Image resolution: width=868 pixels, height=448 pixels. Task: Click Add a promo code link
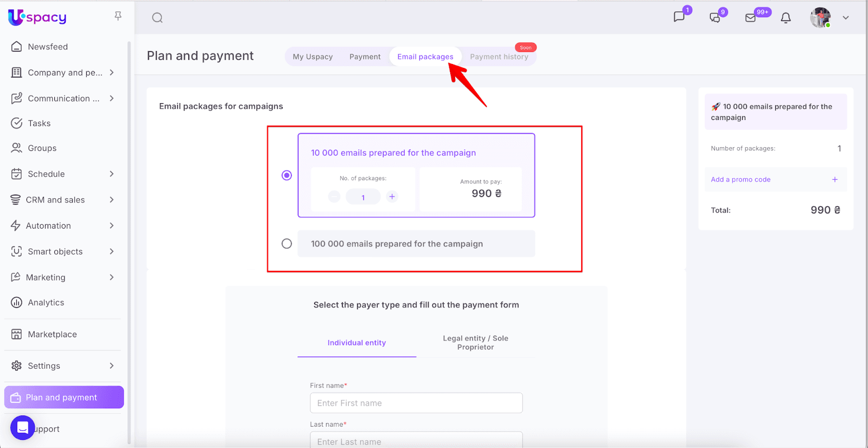click(741, 180)
